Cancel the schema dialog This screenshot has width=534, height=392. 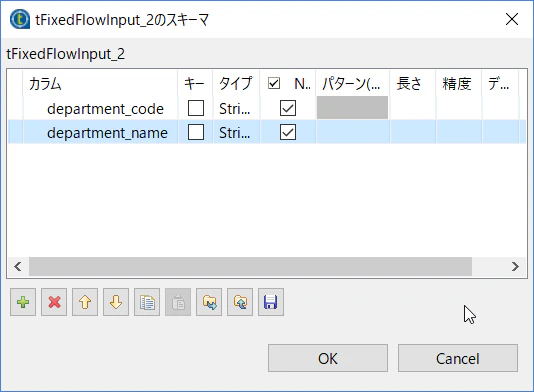[x=458, y=358]
